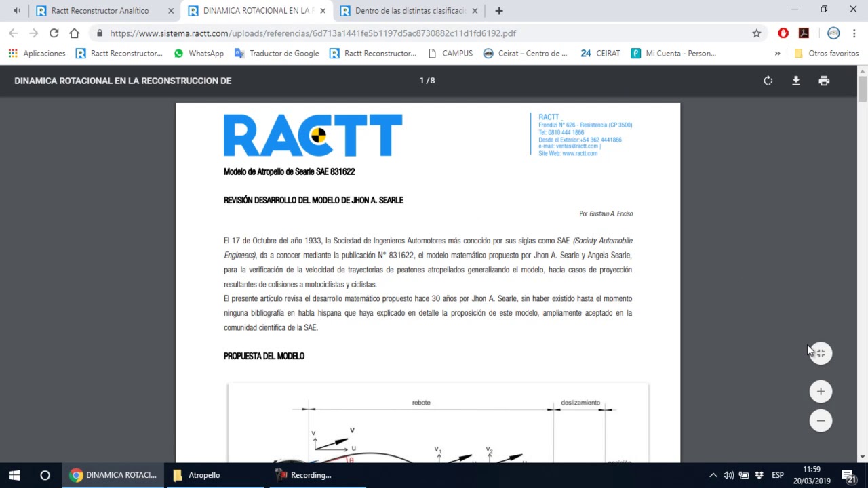The width and height of the screenshot is (868, 488).
Task: Open the Windows notification center
Action: click(848, 475)
